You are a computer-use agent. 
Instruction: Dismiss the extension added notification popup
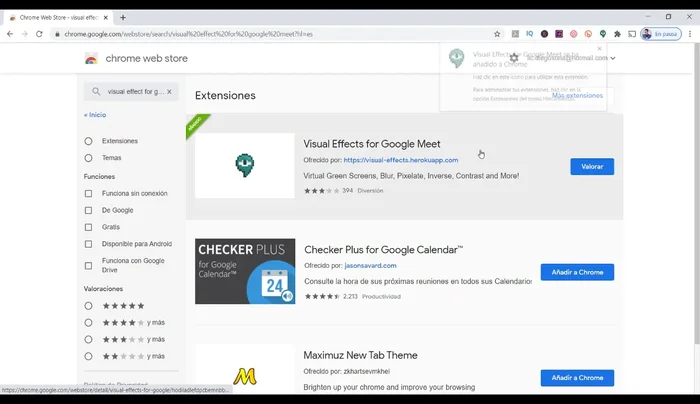pyautogui.click(x=600, y=48)
